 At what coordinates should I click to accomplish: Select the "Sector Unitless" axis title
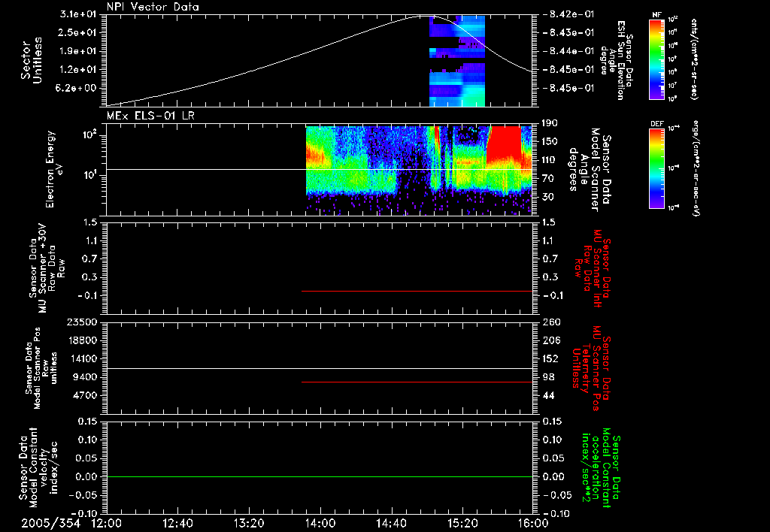click(x=32, y=60)
